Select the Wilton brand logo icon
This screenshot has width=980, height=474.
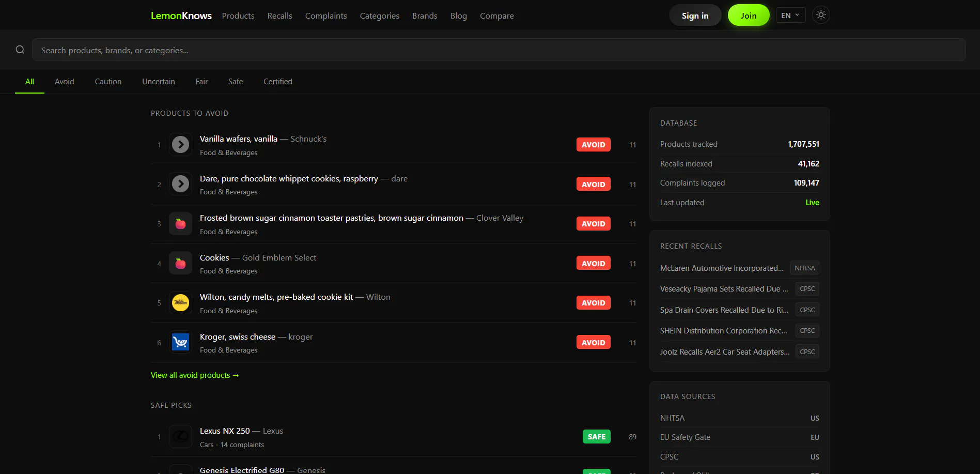(x=180, y=303)
